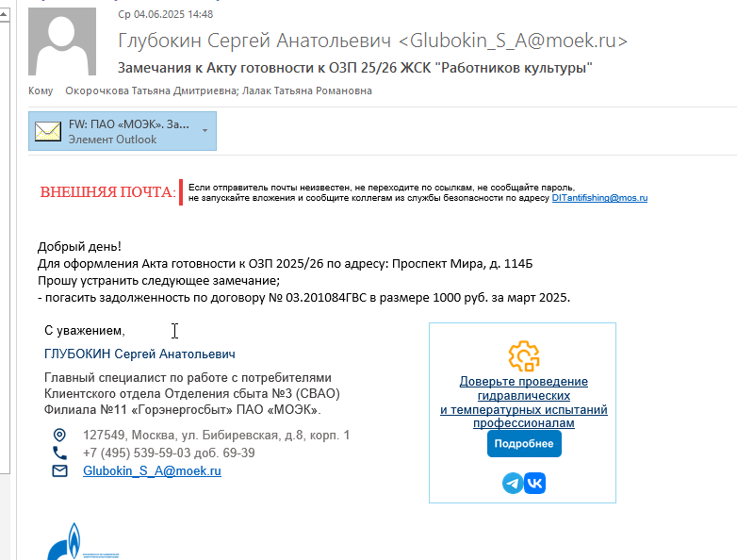
Task: Click the scroll-up arrow in the left scrollbar
Action: point(4,14)
